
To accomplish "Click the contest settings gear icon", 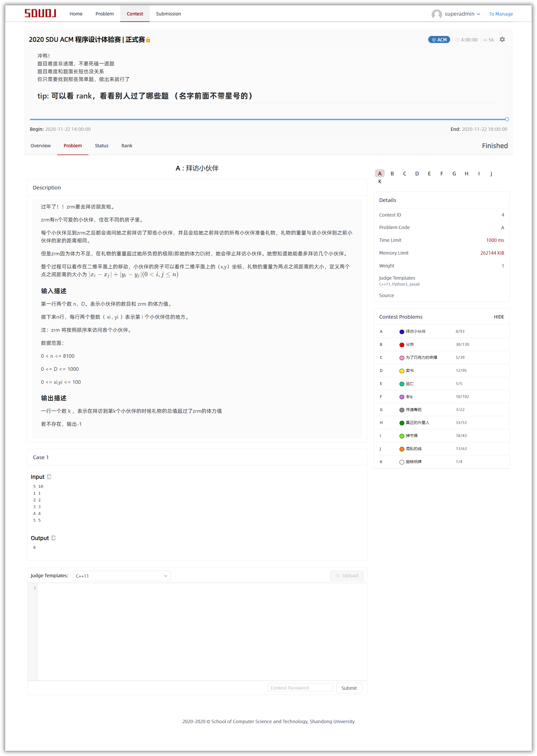I will pyautogui.click(x=502, y=40).
